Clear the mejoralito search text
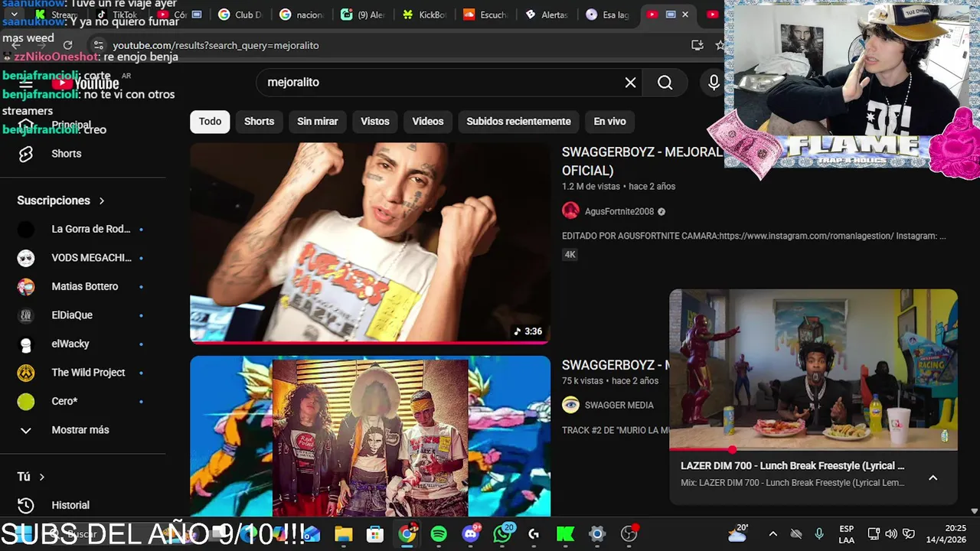 [630, 83]
